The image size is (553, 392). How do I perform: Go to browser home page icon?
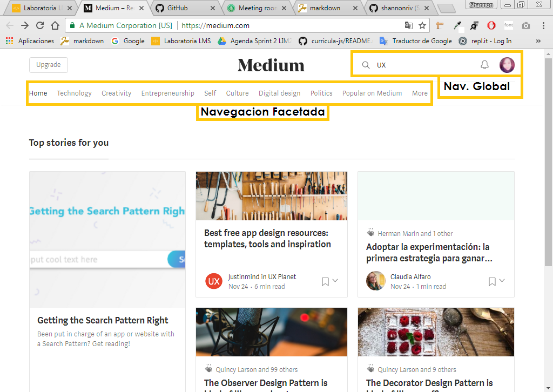[55, 25]
